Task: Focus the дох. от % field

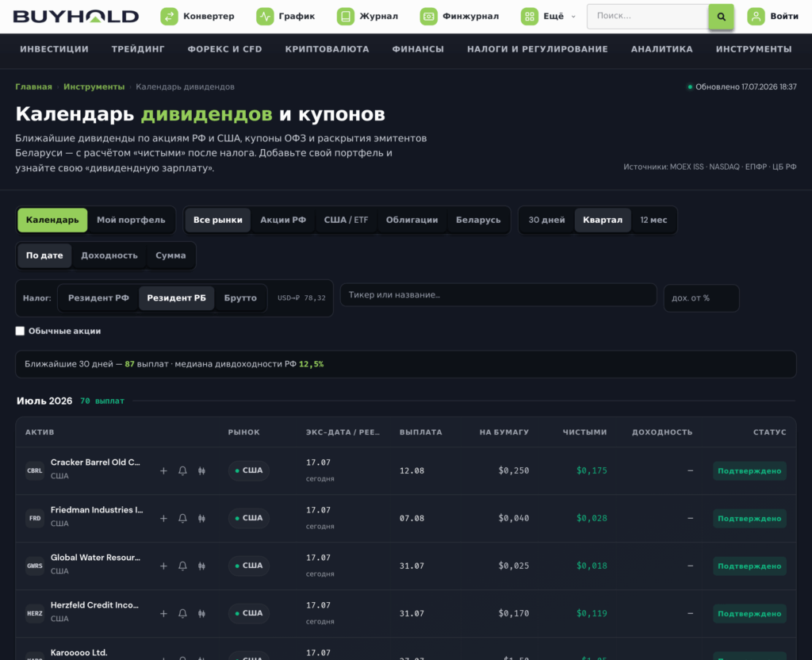Action: [x=701, y=298]
